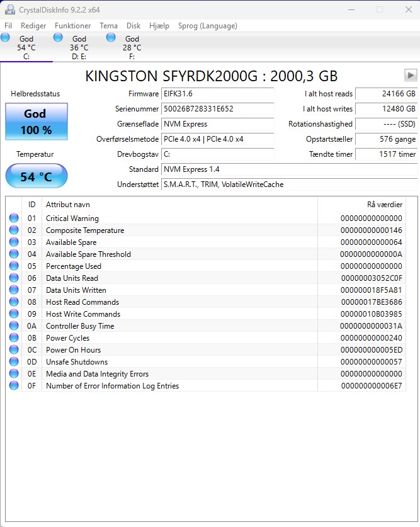This screenshot has height=527, width=420.
Task: Click the total host reads value 24166 GB
Action: [x=387, y=94]
